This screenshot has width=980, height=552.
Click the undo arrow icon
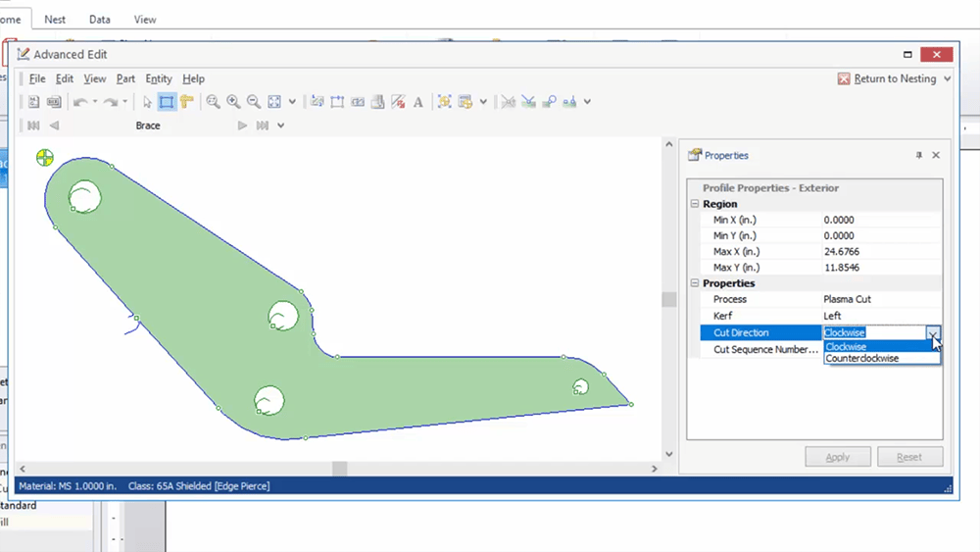[80, 102]
